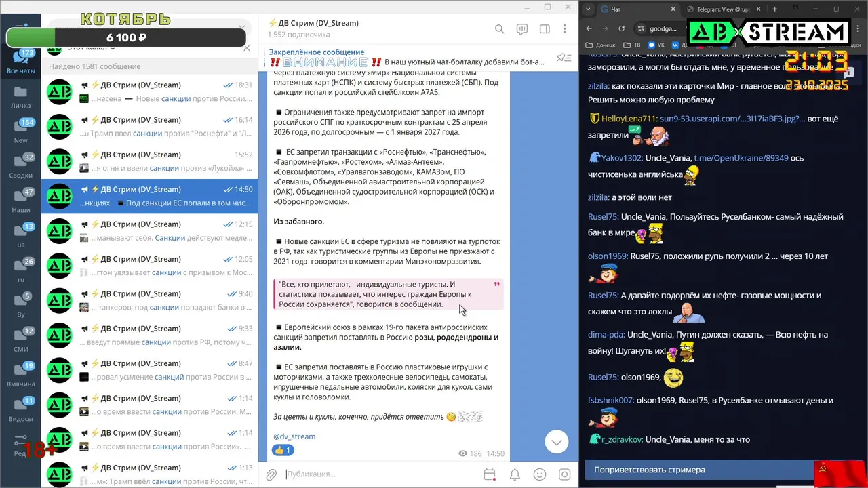Open the @dv_stream mention link
Viewport: 868px width, 488px height.
[294, 436]
